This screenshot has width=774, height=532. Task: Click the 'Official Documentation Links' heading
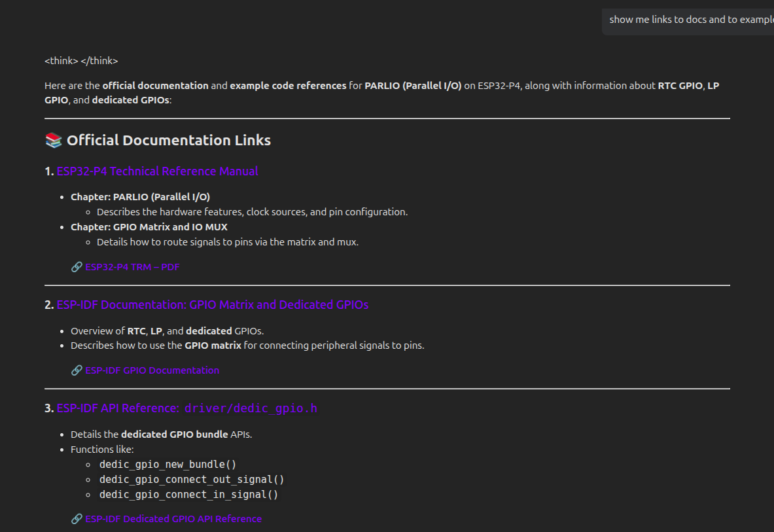point(168,140)
